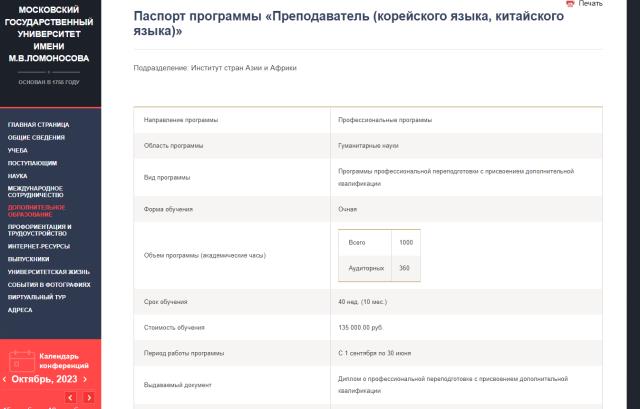The width and height of the screenshot is (640, 409).
Task: Click the conference calendar icon
Action: (x=22, y=359)
